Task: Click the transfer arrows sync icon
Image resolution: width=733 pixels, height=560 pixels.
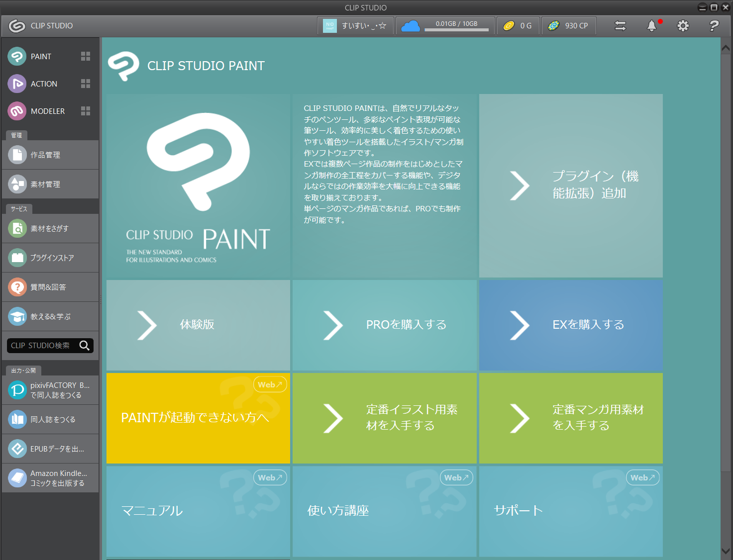Action: coord(620,26)
